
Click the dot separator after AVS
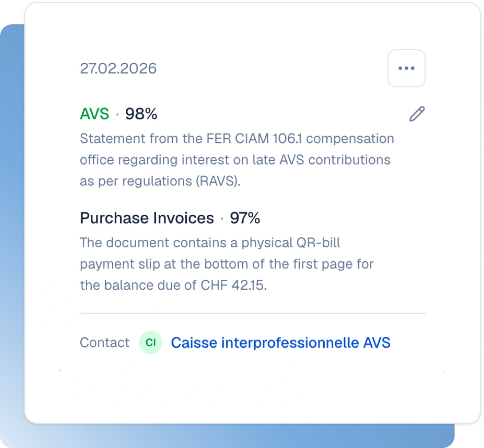point(117,115)
